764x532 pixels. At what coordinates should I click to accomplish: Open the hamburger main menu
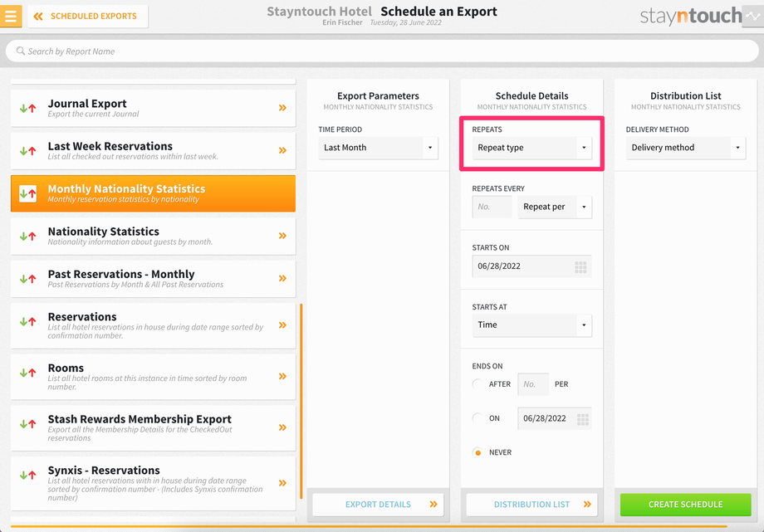(11, 16)
